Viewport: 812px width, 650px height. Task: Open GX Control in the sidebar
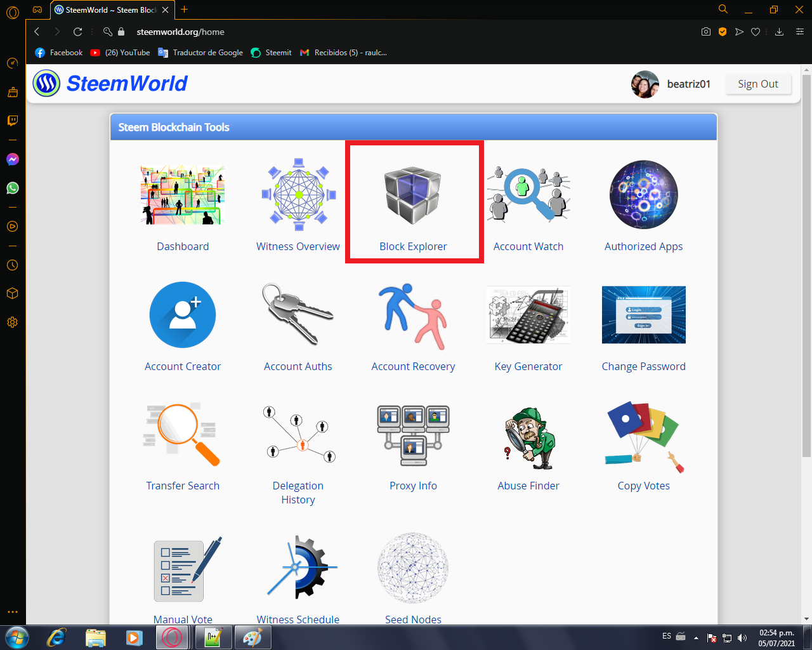12,63
